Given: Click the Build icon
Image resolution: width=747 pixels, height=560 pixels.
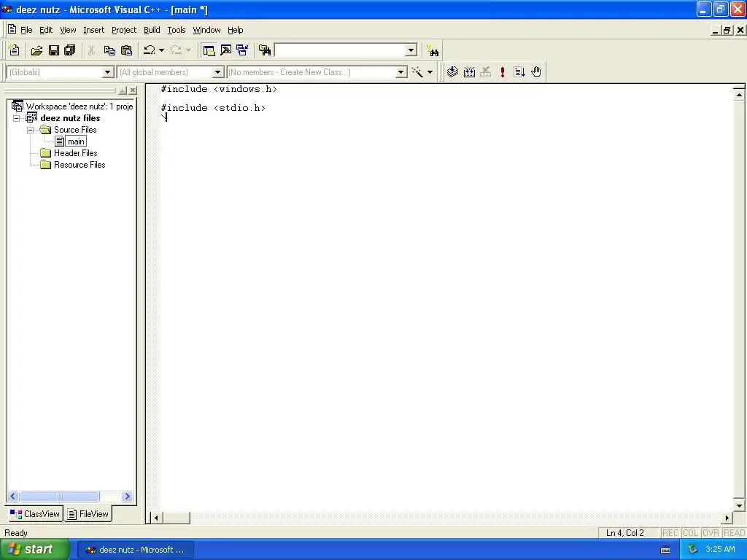Looking at the screenshot, I should pyautogui.click(x=469, y=72).
